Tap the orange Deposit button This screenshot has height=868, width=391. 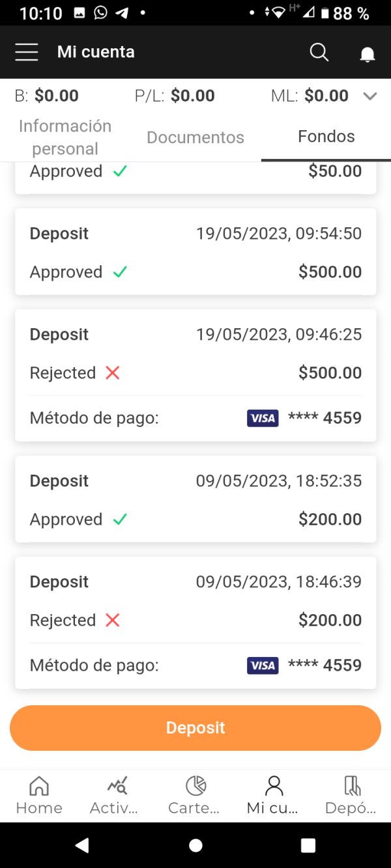pyautogui.click(x=195, y=727)
